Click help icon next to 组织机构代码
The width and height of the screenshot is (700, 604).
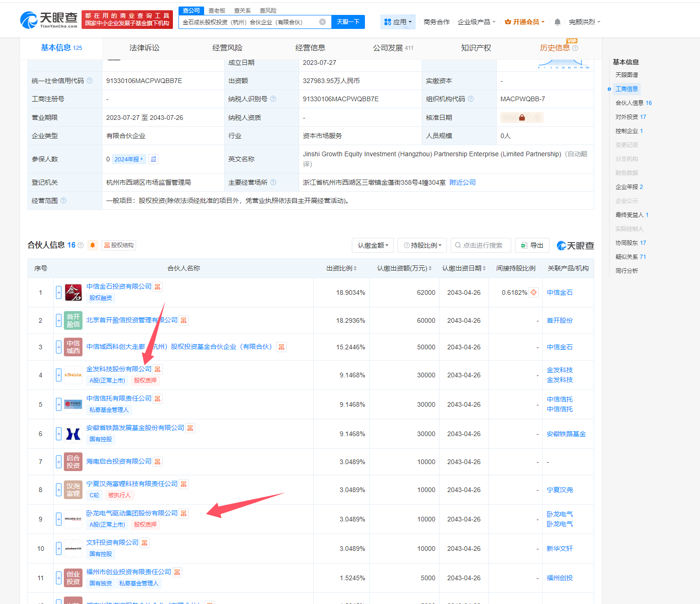click(471, 99)
